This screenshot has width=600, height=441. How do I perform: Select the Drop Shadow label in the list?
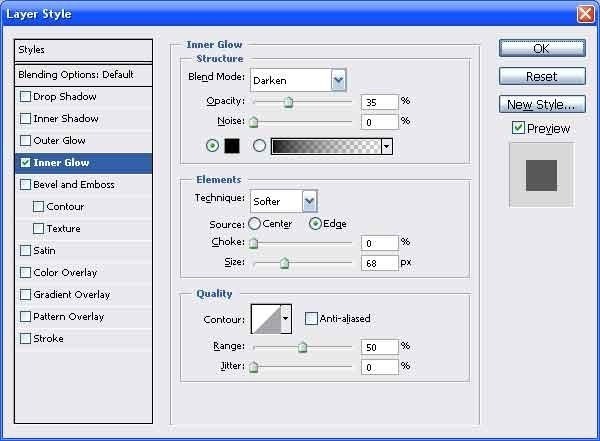pyautogui.click(x=65, y=96)
